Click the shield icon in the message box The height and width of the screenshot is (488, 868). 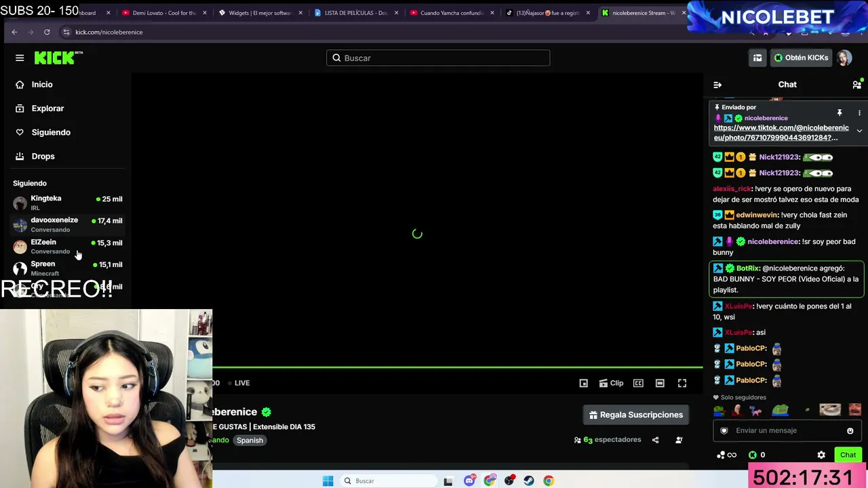pos(724,430)
